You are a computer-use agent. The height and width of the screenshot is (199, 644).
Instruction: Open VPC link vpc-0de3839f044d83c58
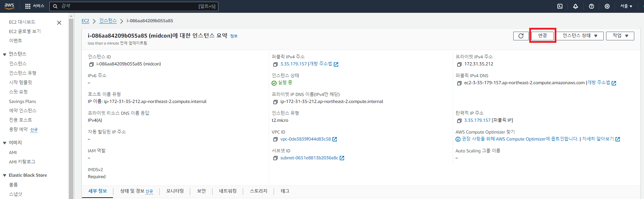(306, 139)
